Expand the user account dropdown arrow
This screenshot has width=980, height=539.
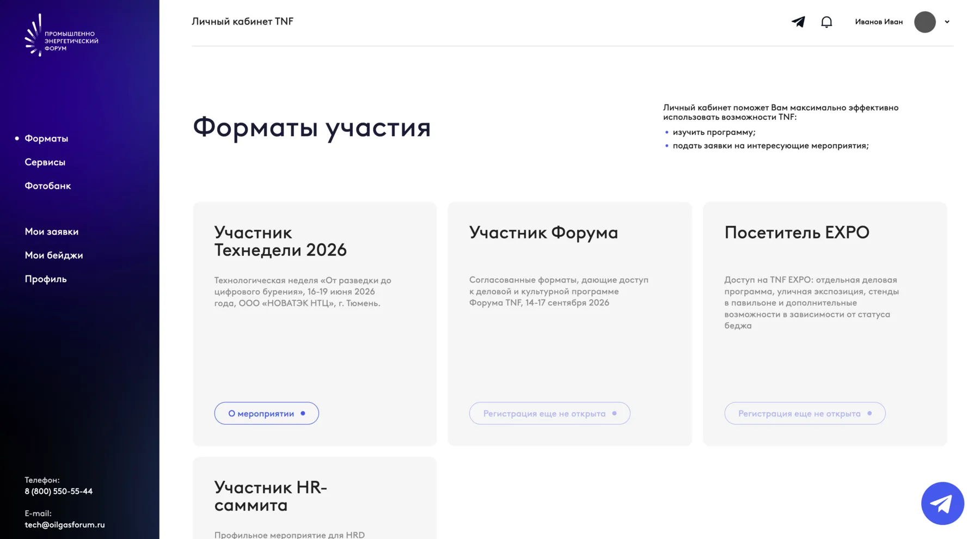coord(947,22)
